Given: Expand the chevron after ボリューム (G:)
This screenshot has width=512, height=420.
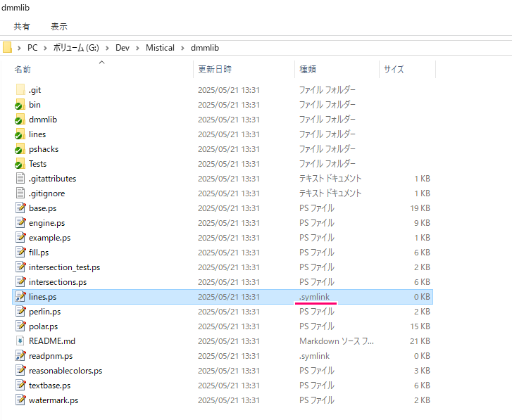Looking at the screenshot, I should click(107, 48).
